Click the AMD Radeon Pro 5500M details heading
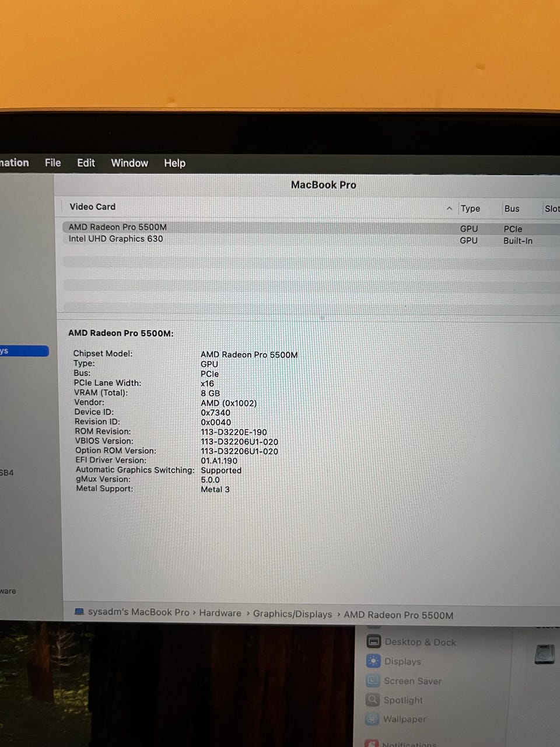Viewport: 560px width, 747px height. click(x=121, y=333)
